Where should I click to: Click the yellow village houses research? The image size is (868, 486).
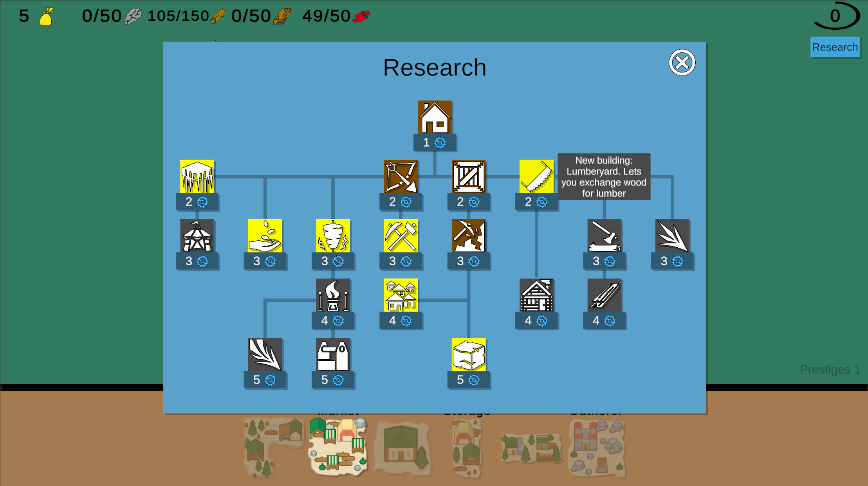[x=401, y=295]
